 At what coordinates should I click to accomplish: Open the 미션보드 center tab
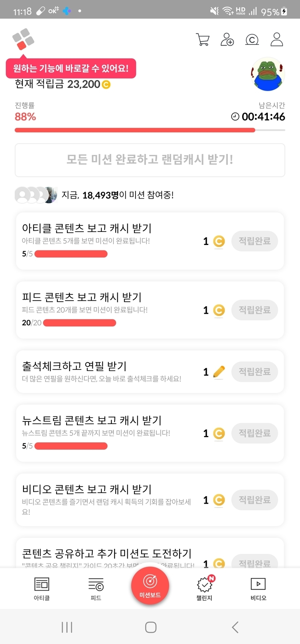click(x=150, y=585)
